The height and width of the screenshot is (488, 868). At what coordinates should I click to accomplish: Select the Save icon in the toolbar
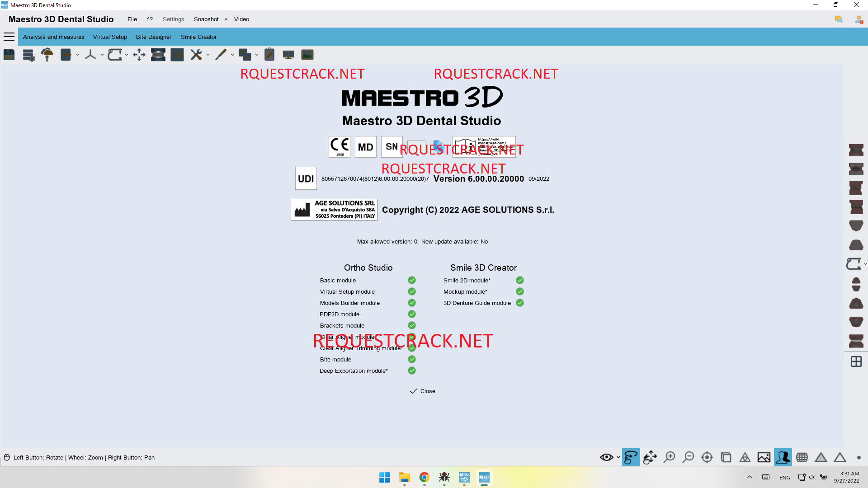[x=9, y=55]
